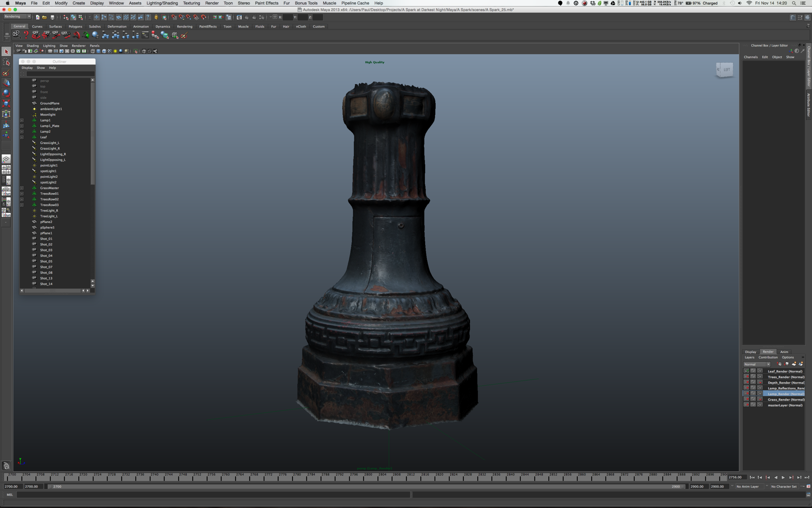Image resolution: width=812 pixels, height=508 pixels.
Task: Enable snap to curves magnet icon
Action: [x=181, y=17]
